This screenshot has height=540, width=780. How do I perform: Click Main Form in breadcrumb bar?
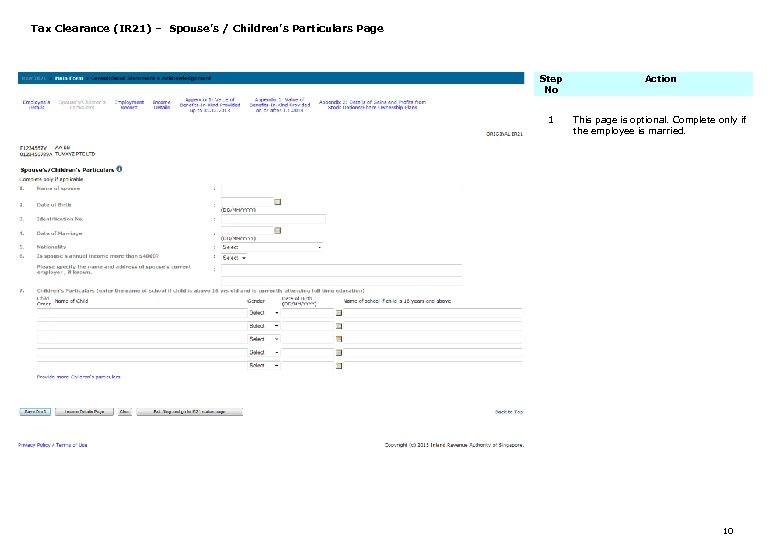69,78
